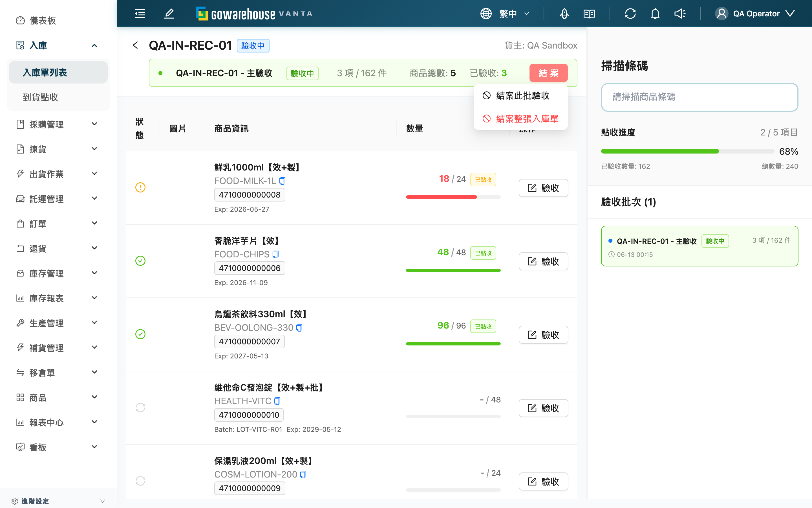The width and height of the screenshot is (812, 508).
Task: Open the QA Operator user dropdown arrow
Action: pos(790,14)
